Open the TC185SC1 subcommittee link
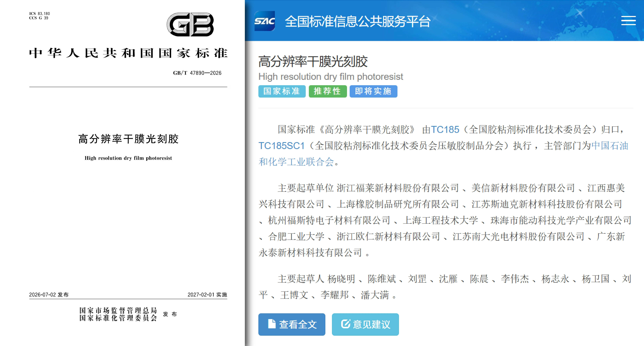Screen dimensions: 644x346 pyautogui.click(x=282, y=146)
